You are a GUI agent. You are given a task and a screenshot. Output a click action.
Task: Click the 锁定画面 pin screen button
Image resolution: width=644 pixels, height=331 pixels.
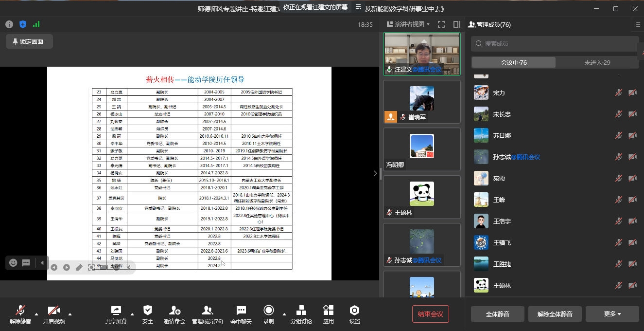click(x=29, y=42)
